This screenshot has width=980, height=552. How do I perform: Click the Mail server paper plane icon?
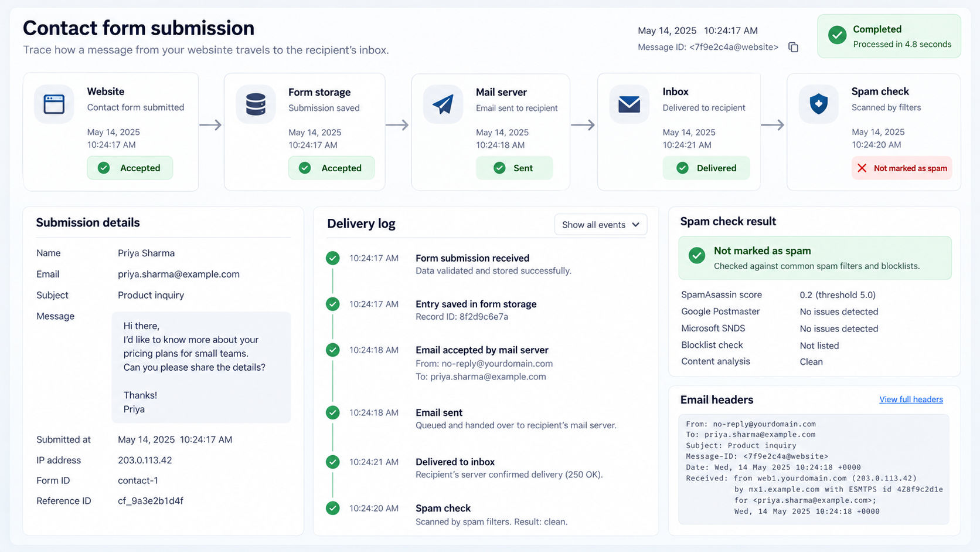click(x=443, y=104)
